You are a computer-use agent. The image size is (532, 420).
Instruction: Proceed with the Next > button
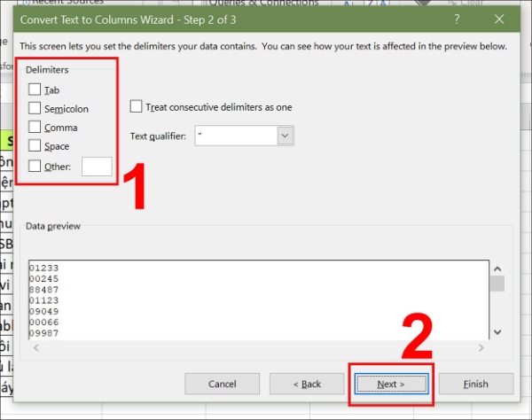392,384
